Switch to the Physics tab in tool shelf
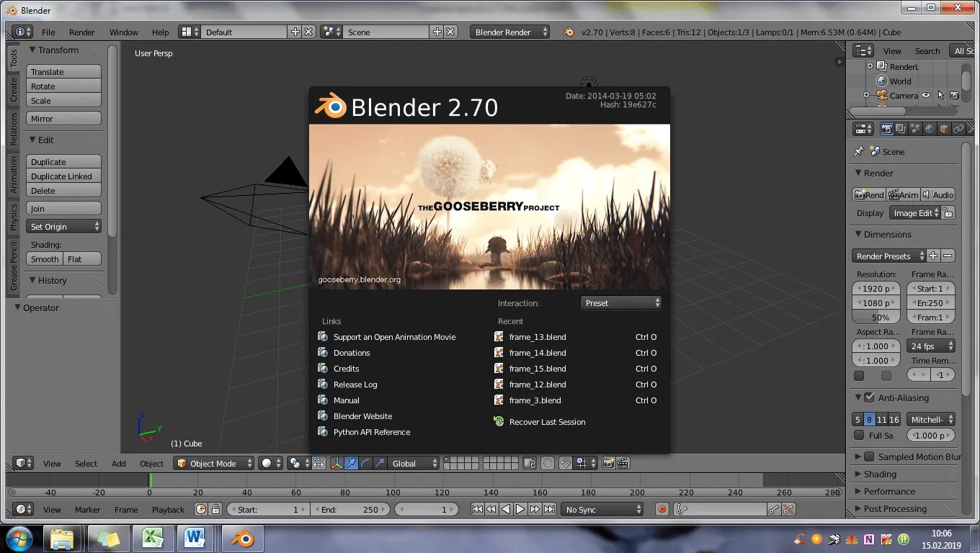Screen dimensions: 980x553 14,217
